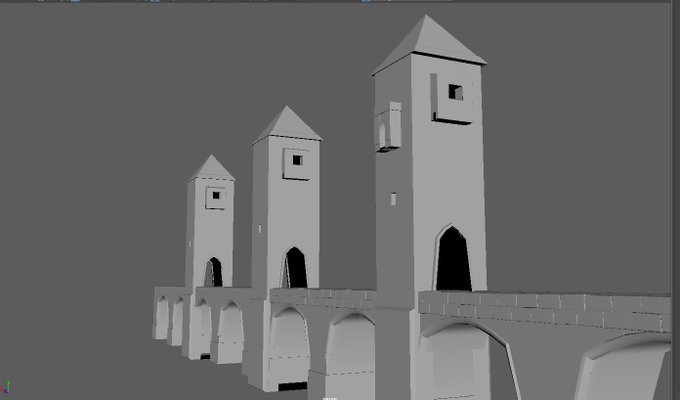Select the brick parapet between middle and nearest towers
Screen dimensions: 680x400
[323, 298]
